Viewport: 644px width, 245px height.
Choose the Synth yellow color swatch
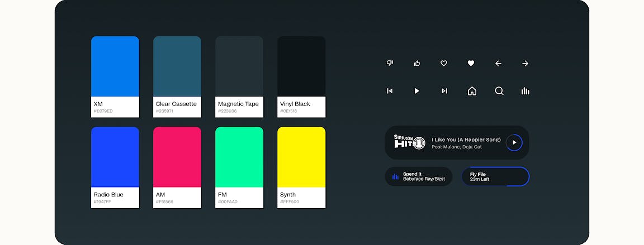click(x=301, y=157)
